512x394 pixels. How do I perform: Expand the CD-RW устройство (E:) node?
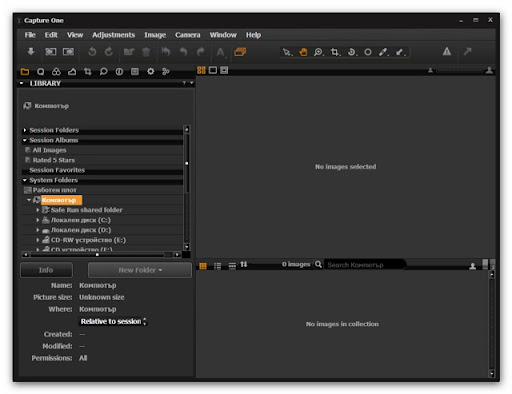[38, 240]
